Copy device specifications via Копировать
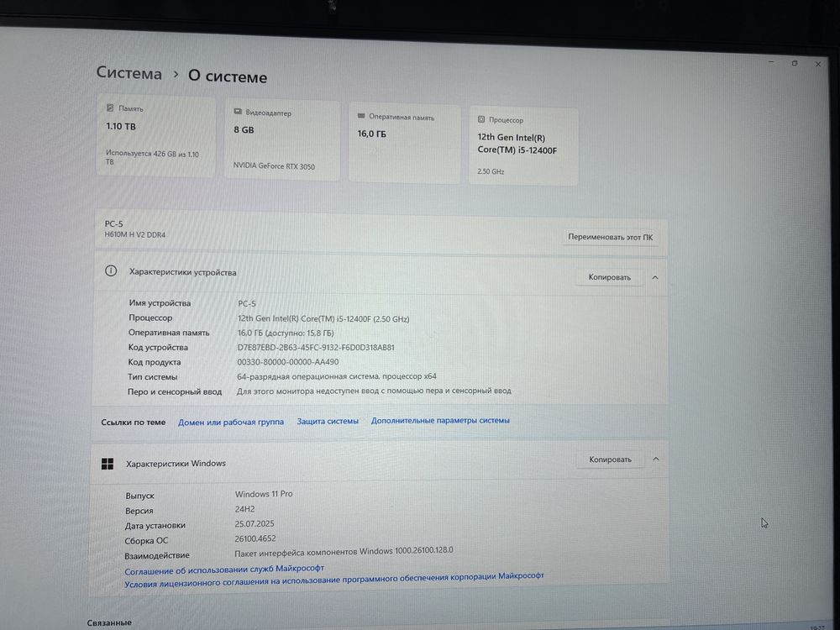Image resolution: width=840 pixels, height=630 pixels. (x=609, y=277)
